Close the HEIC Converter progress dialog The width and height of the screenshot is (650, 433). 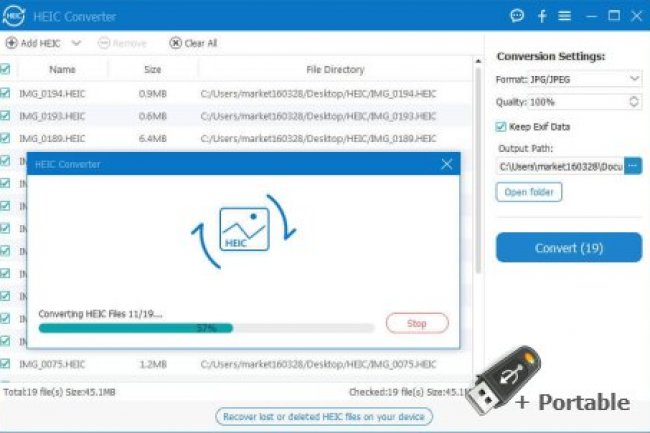(x=446, y=164)
